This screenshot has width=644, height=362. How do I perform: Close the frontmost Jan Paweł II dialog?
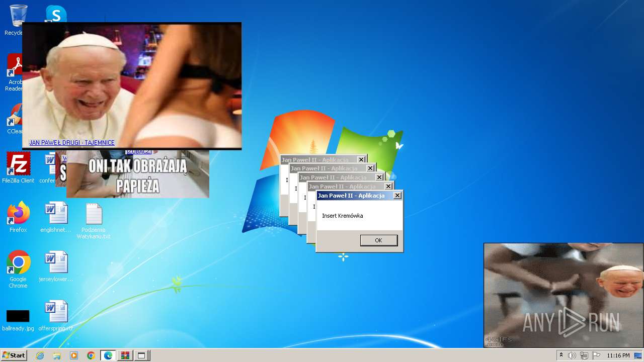point(397,196)
